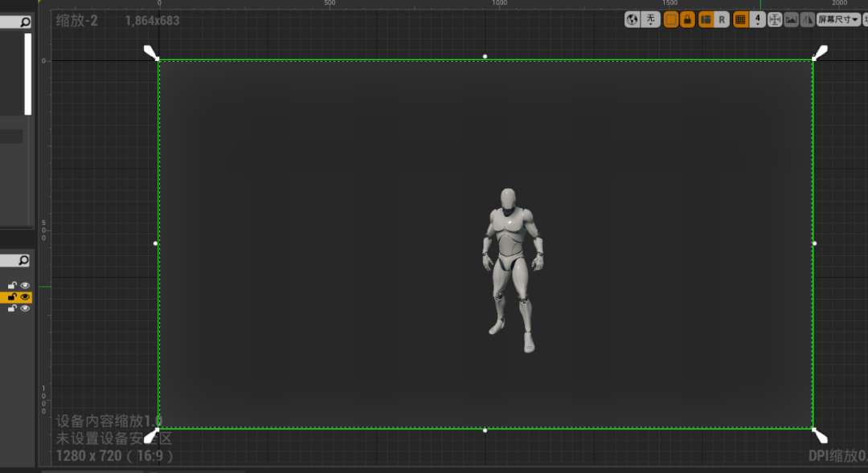Toggle the respect locks padlock button
This screenshot has height=473, width=868.
click(687, 20)
